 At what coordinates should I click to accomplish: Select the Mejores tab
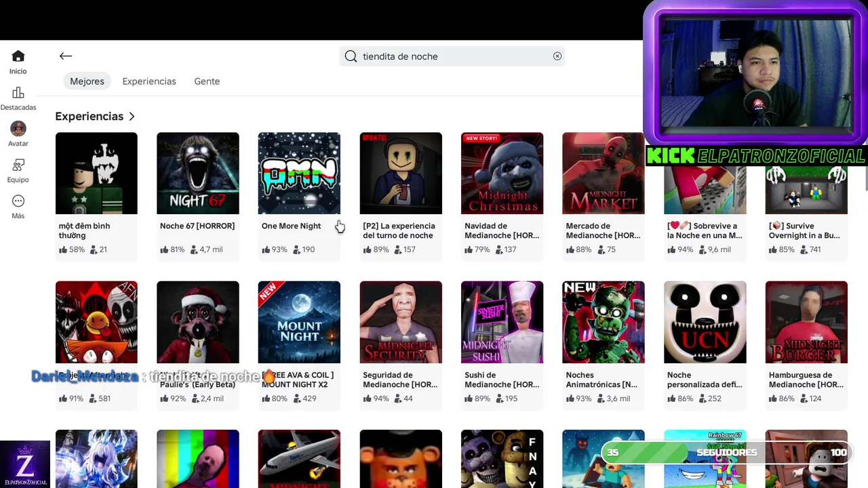(87, 81)
